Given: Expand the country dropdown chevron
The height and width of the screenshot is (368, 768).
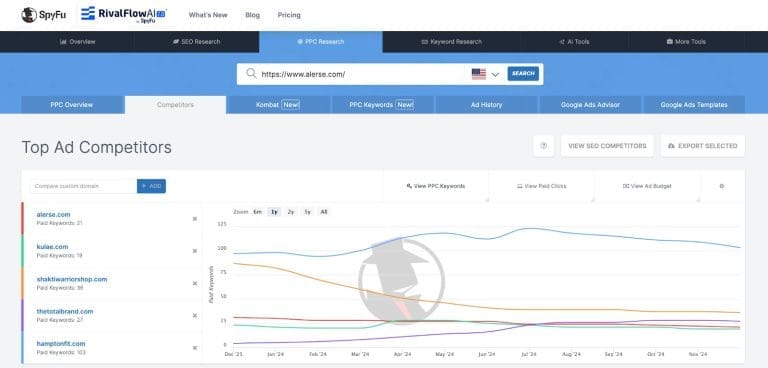Looking at the screenshot, I should [495, 74].
